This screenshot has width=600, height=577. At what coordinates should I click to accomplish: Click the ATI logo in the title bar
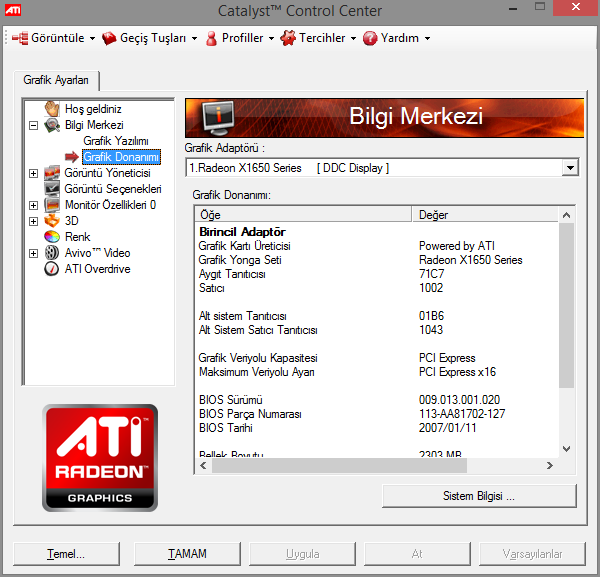coord(13,10)
